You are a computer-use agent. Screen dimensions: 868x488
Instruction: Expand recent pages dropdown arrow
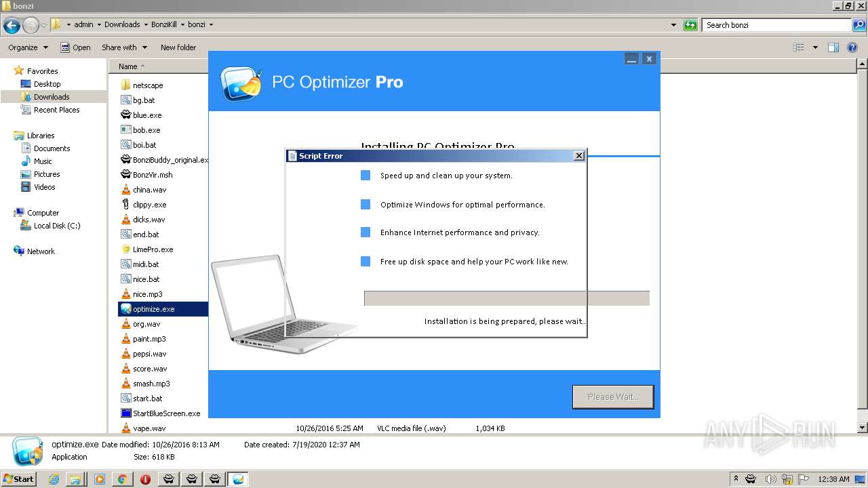pyautogui.click(x=43, y=26)
